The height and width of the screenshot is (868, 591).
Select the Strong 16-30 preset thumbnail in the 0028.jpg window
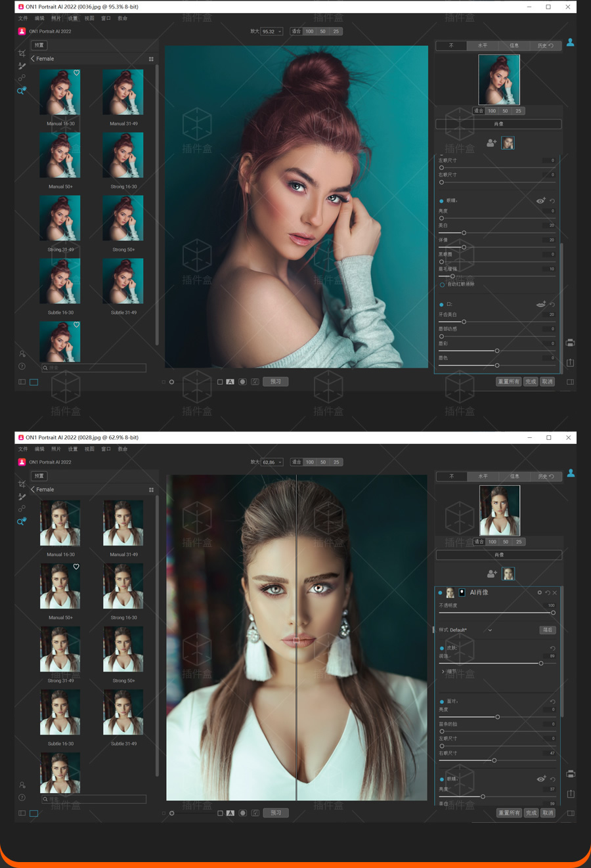click(x=123, y=587)
